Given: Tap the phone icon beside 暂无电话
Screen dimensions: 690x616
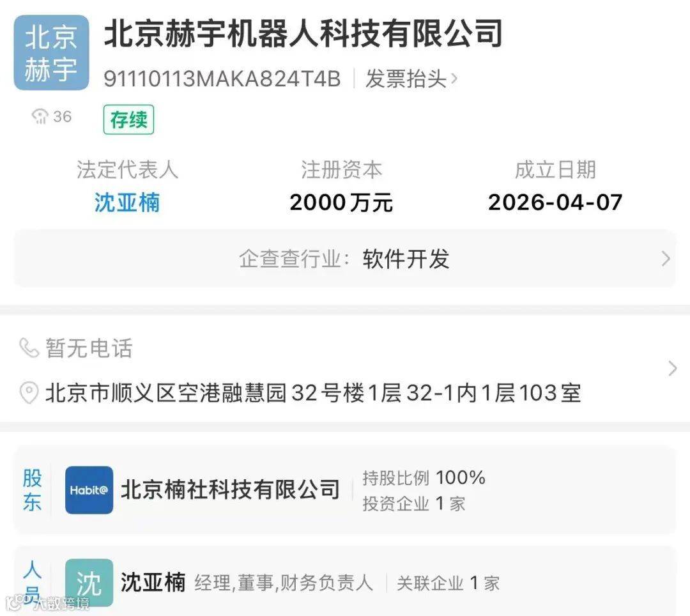Looking at the screenshot, I should tap(29, 348).
